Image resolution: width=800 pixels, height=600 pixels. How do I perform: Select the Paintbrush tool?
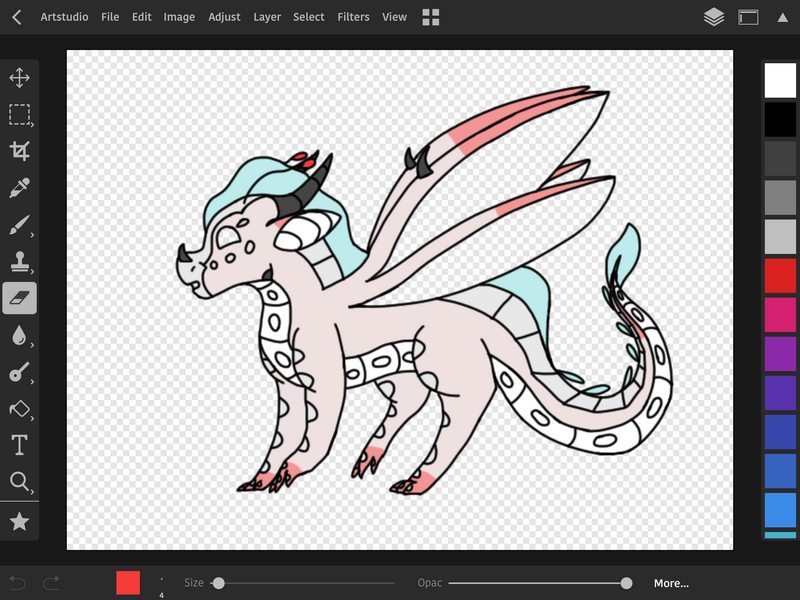point(19,225)
